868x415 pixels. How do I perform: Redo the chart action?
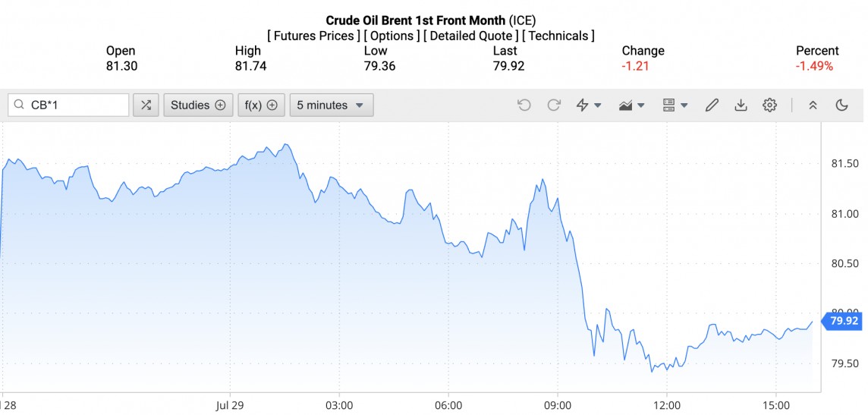point(554,105)
